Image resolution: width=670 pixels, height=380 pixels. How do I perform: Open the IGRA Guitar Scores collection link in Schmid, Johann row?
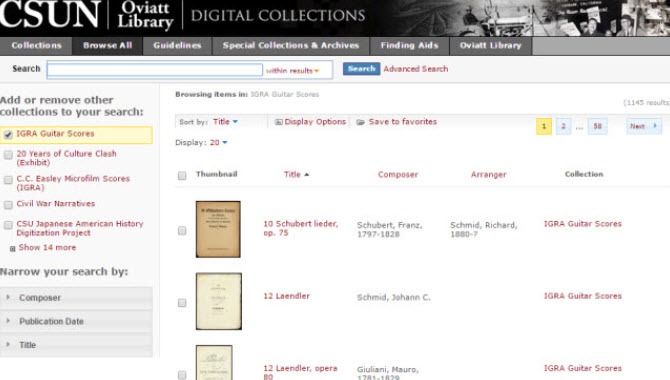(x=582, y=296)
